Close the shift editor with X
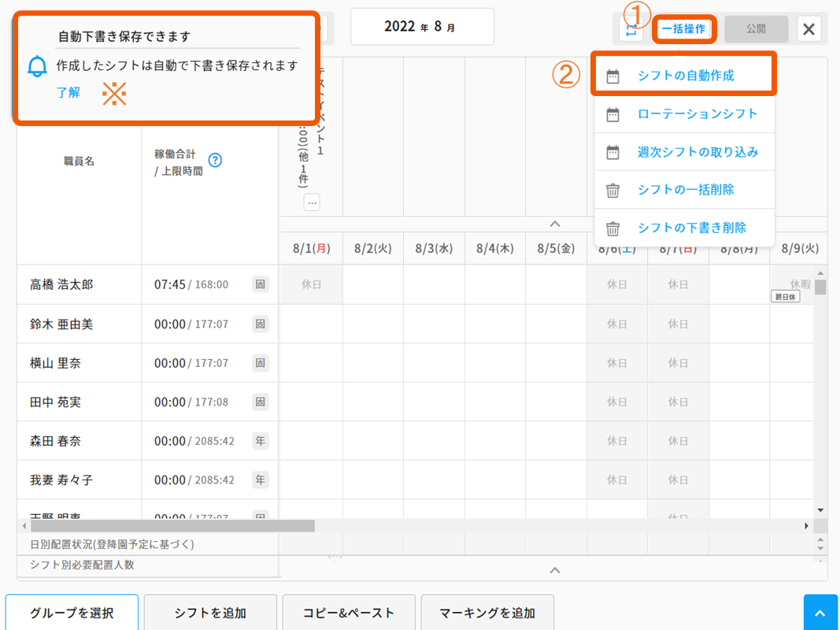The height and width of the screenshot is (630, 840). point(809,29)
